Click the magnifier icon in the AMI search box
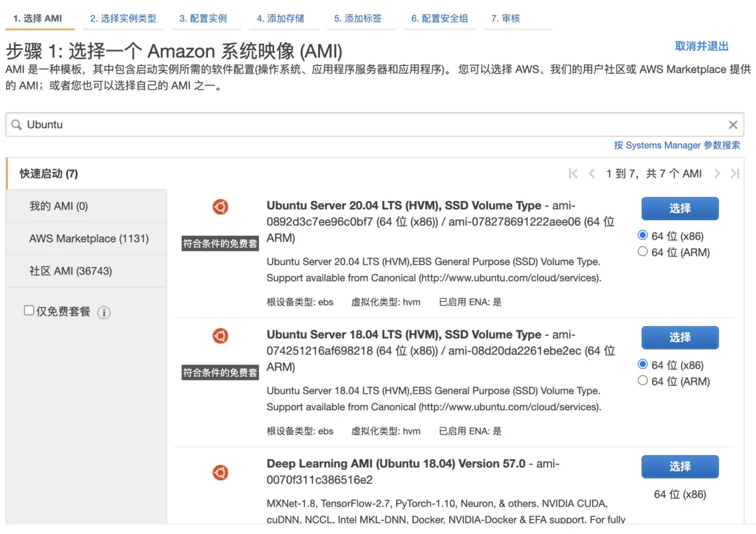This screenshot has height=534, width=756. coord(17,125)
